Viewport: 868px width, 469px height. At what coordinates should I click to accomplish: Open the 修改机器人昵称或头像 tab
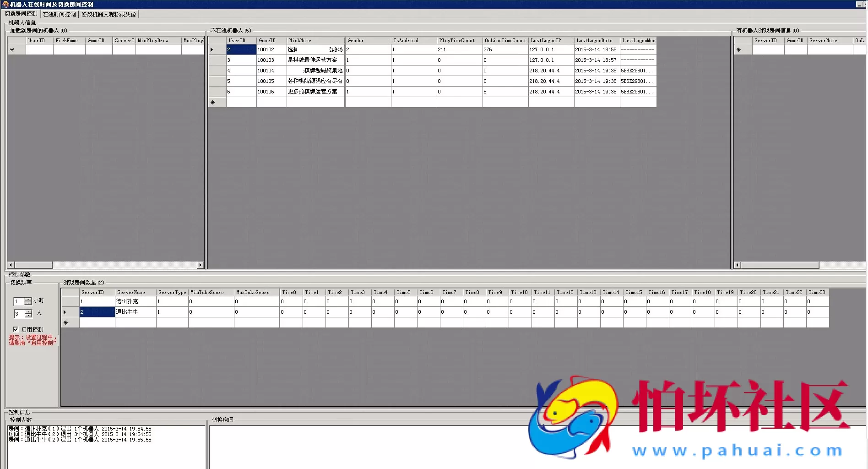coord(108,14)
